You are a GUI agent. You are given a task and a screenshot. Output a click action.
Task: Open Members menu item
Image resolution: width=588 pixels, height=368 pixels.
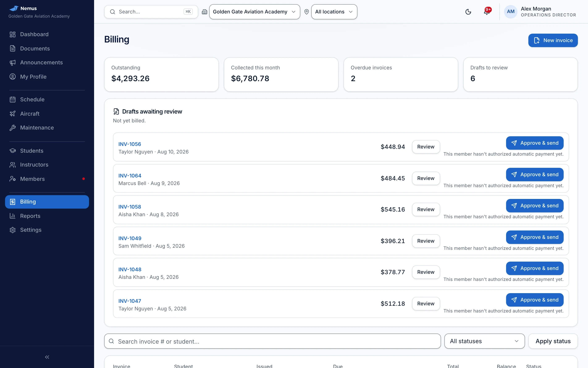click(47, 179)
